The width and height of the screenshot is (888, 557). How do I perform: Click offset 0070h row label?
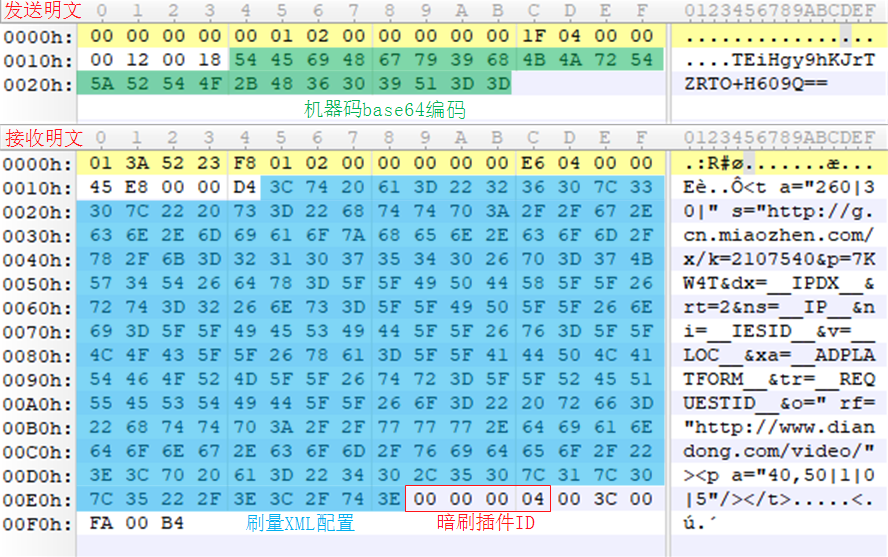tap(38, 332)
